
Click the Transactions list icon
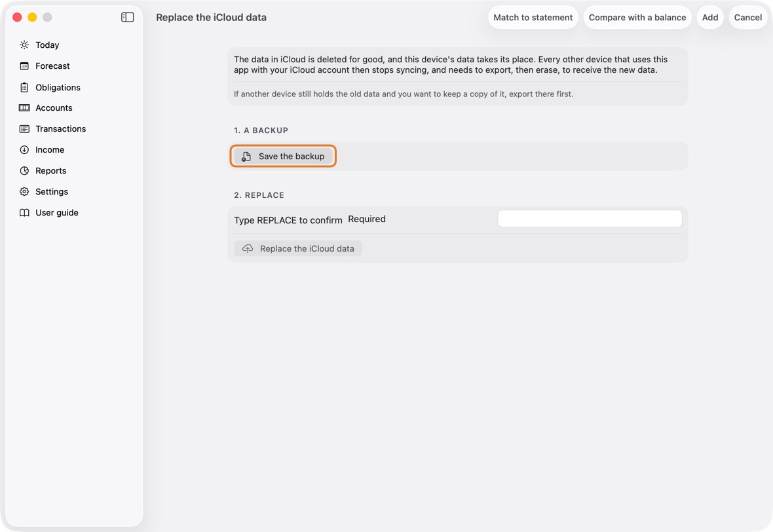[24, 128]
